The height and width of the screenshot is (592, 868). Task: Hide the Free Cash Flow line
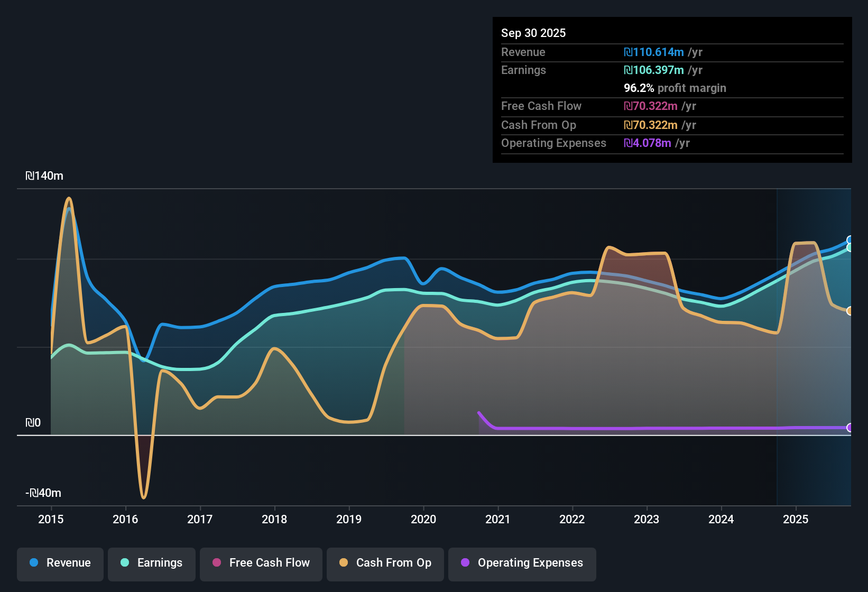point(261,563)
